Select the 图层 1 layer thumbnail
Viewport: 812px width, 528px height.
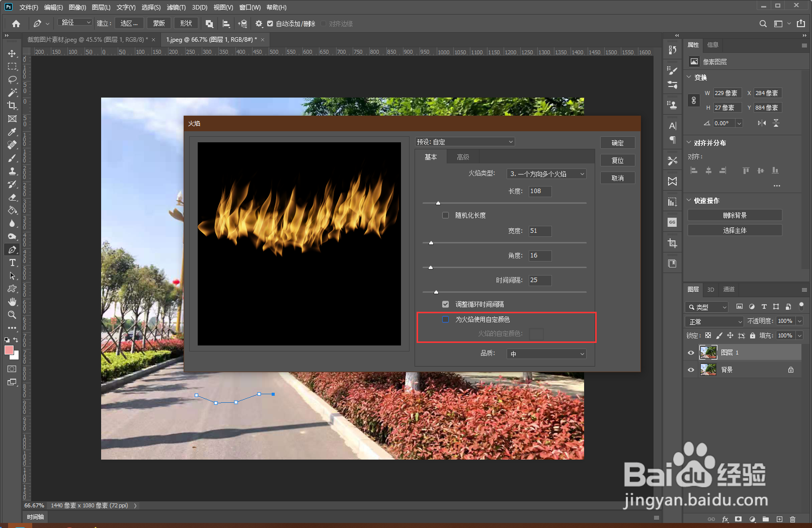pyautogui.click(x=708, y=353)
